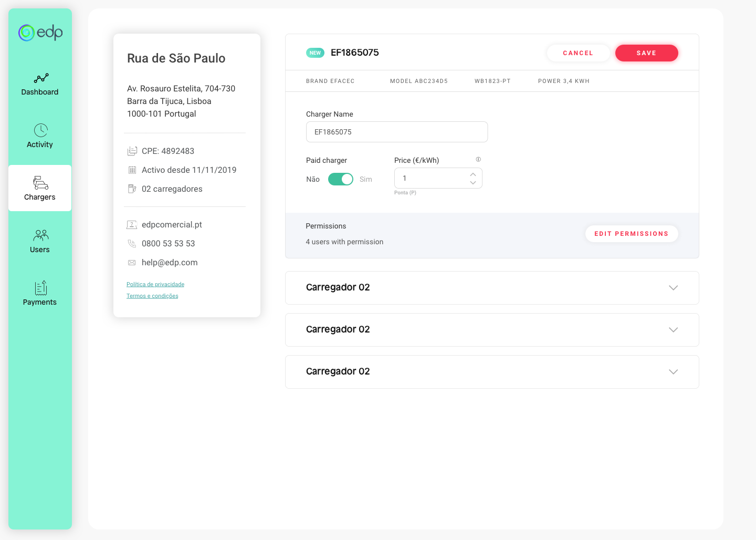Click the edp logo
The height and width of the screenshot is (540, 756).
coord(40,33)
